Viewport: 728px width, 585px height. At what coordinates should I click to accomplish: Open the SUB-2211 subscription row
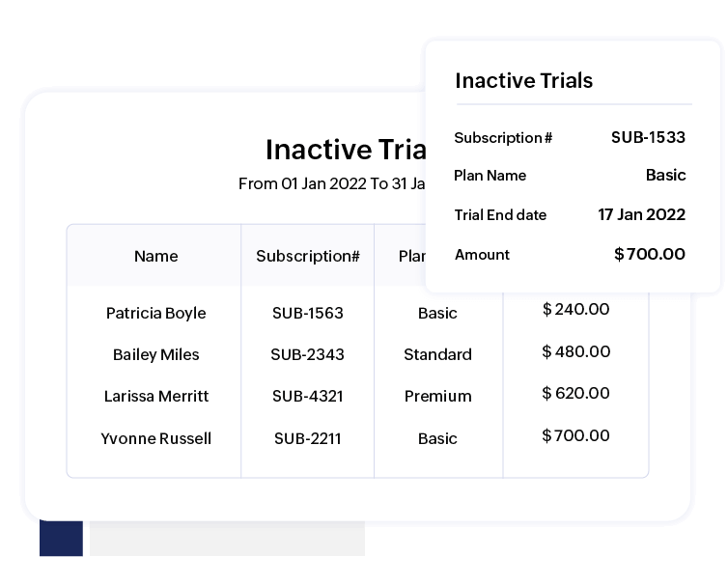[308, 438]
